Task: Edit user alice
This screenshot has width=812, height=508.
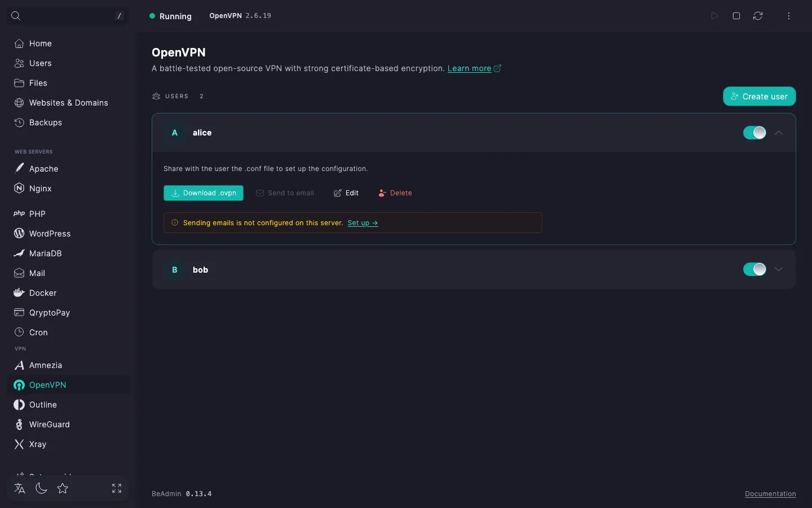Action: (x=346, y=193)
